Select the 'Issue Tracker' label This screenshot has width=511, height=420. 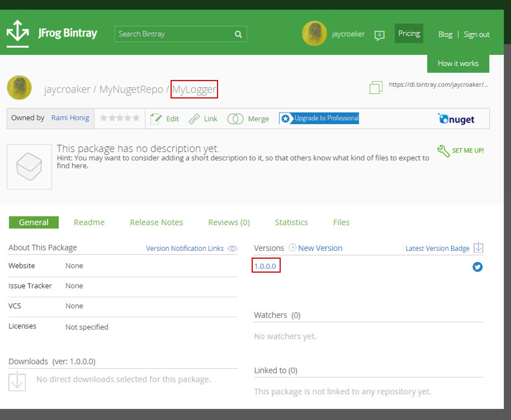pyautogui.click(x=30, y=286)
